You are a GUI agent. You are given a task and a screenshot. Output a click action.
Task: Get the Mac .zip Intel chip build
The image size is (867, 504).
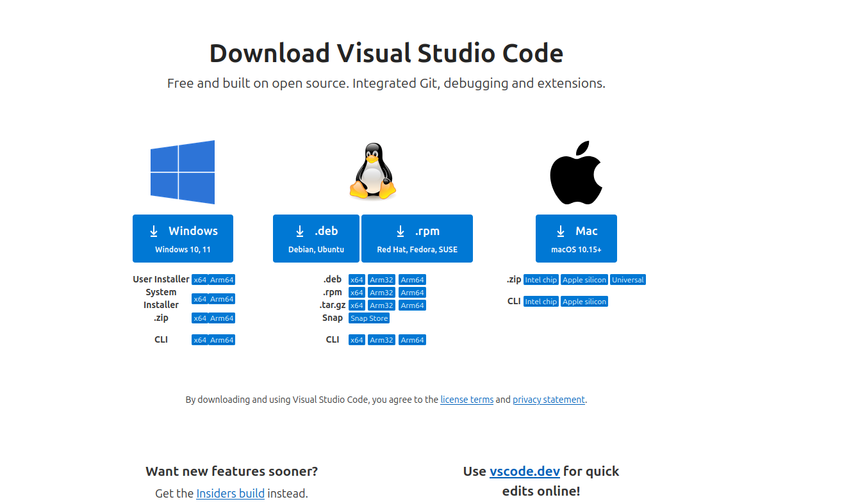coord(541,280)
